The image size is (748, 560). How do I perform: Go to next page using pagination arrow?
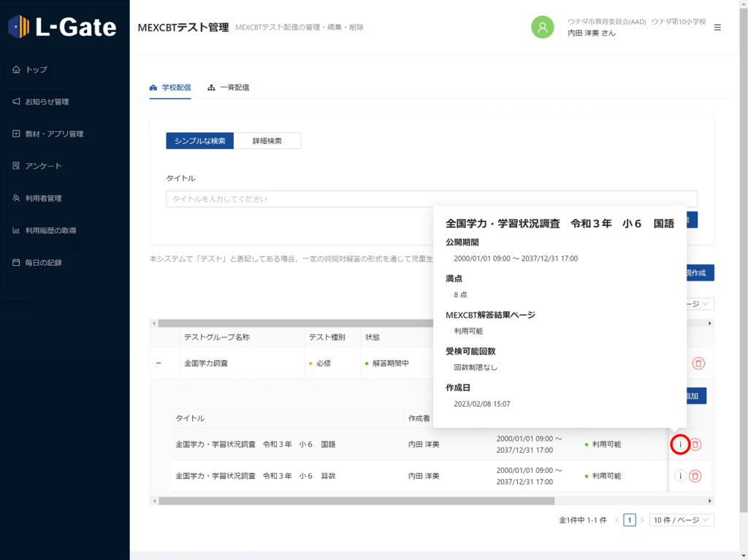[642, 520]
